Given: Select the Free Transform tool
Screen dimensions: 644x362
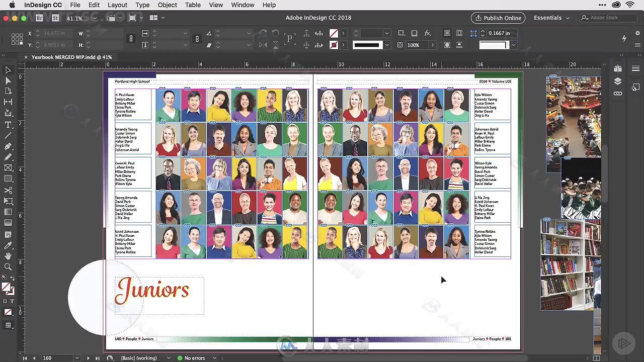Looking at the screenshot, I should click(x=8, y=201).
